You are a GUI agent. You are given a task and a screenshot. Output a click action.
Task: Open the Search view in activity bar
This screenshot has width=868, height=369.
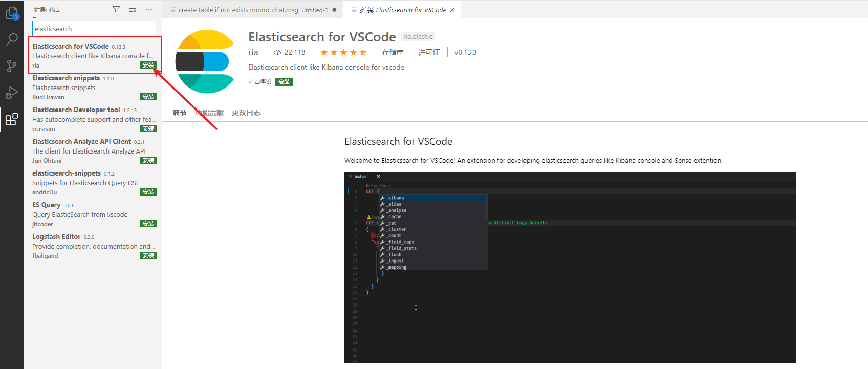pos(12,39)
